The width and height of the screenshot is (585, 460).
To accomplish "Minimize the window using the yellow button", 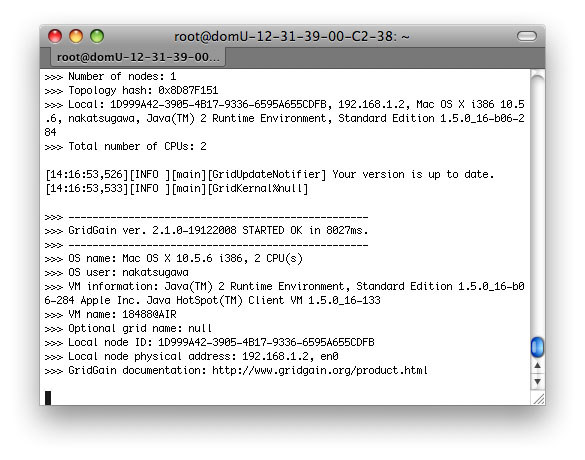I will click(x=76, y=36).
